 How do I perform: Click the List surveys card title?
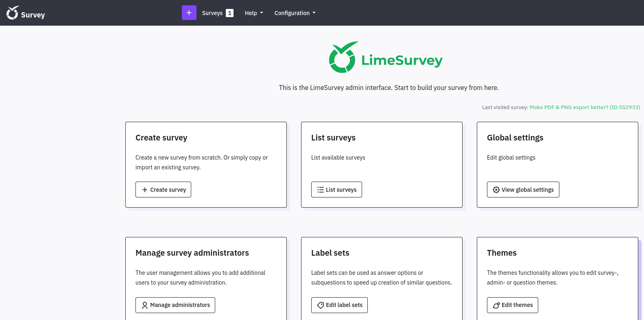coord(333,138)
